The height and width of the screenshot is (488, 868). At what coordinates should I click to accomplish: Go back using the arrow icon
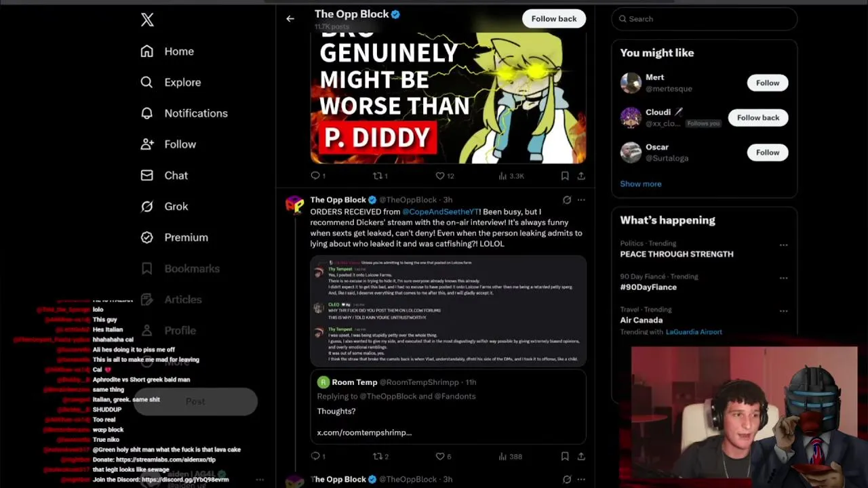click(290, 19)
